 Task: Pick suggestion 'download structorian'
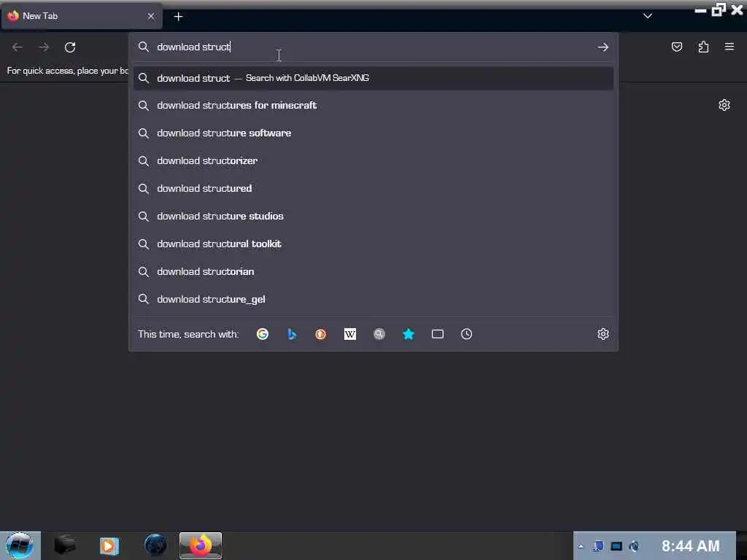click(373, 271)
